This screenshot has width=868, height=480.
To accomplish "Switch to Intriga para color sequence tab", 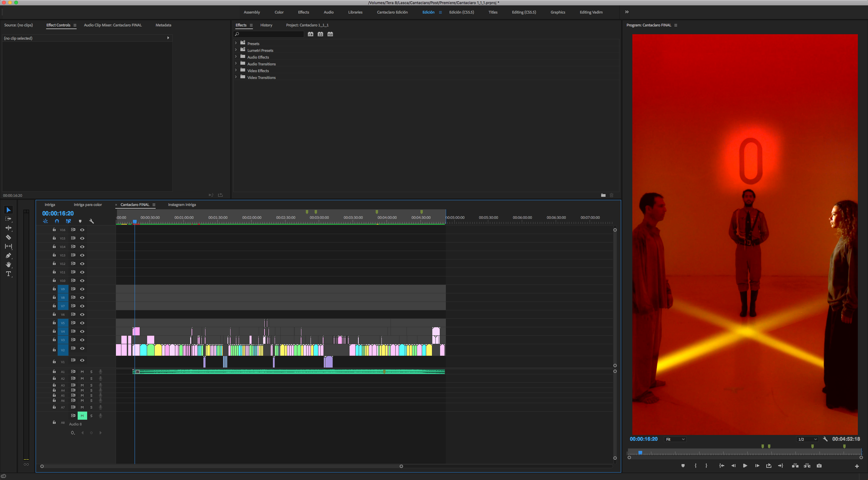I will (x=88, y=205).
